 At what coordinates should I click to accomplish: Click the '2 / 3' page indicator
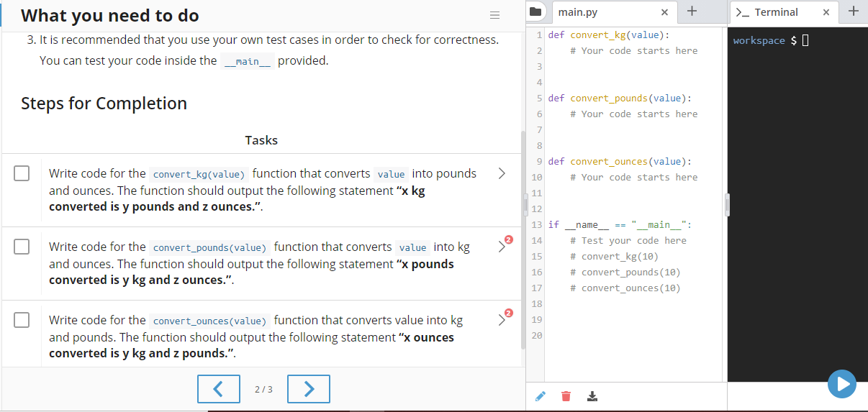[x=264, y=389]
